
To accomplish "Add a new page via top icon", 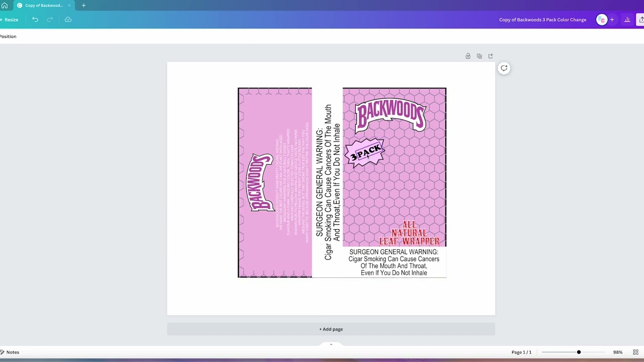I will [x=491, y=56].
